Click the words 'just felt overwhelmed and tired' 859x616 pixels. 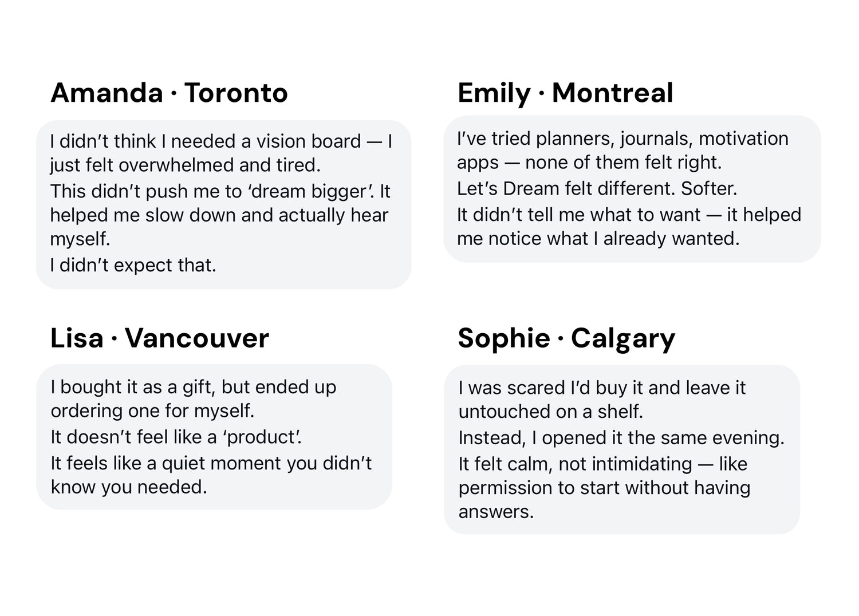click(185, 165)
